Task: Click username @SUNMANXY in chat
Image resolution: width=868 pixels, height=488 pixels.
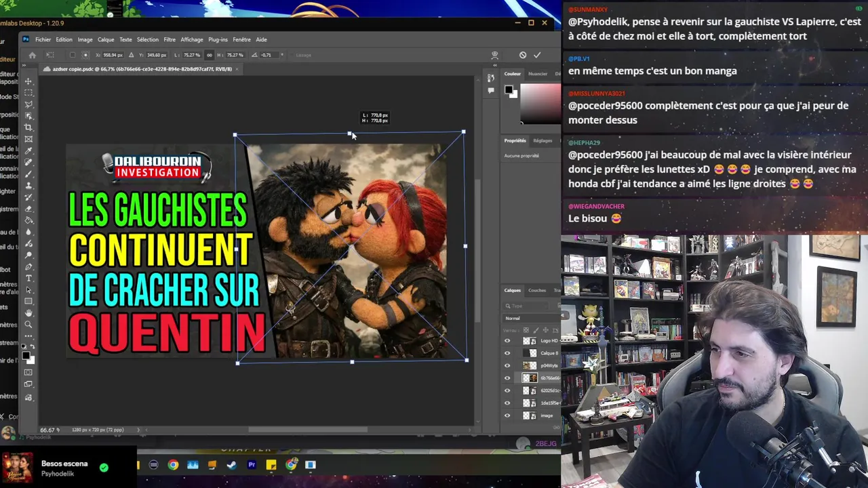Action: (x=588, y=9)
